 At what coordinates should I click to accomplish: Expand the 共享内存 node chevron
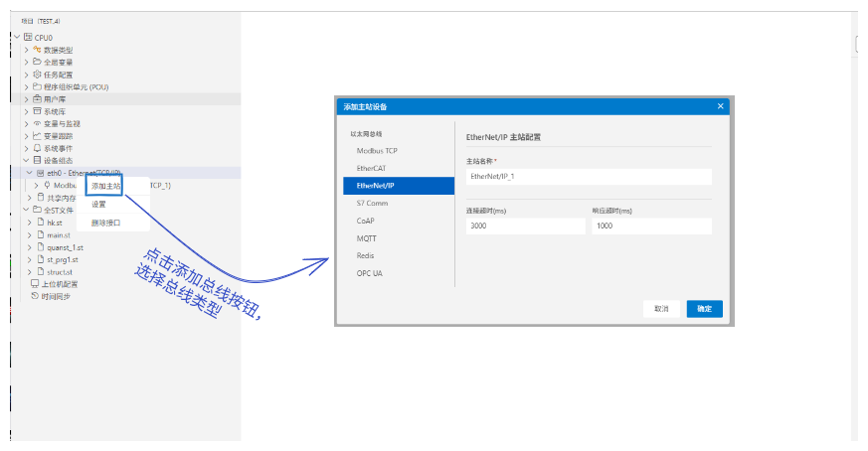(x=30, y=198)
